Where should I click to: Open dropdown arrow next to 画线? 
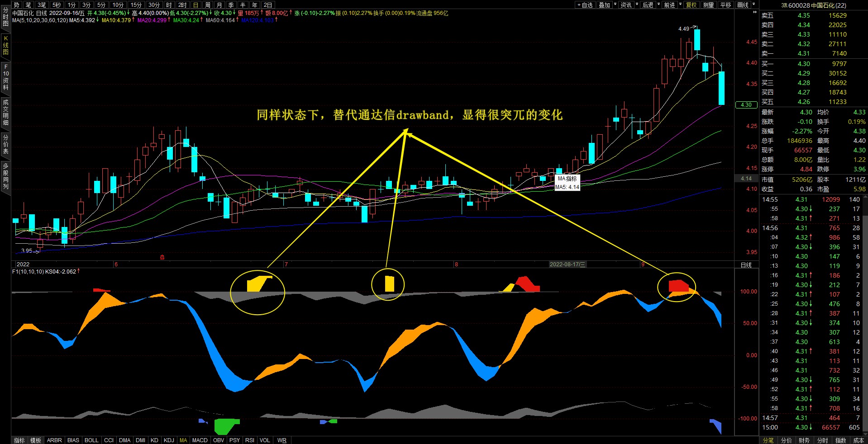pos(754,5)
